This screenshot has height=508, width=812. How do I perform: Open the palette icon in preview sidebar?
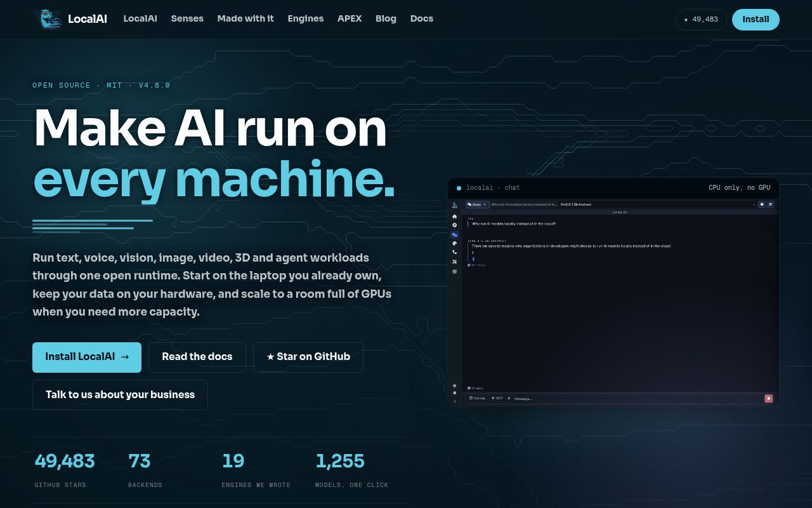point(454,243)
